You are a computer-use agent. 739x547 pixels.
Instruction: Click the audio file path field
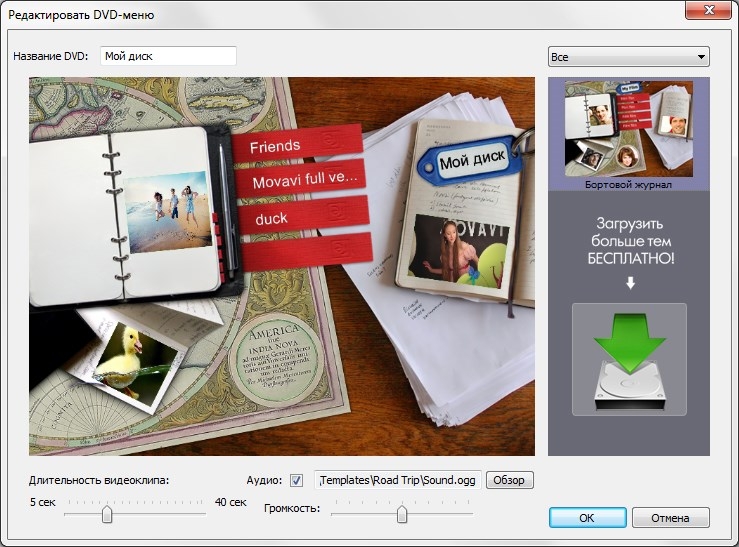(x=398, y=480)
